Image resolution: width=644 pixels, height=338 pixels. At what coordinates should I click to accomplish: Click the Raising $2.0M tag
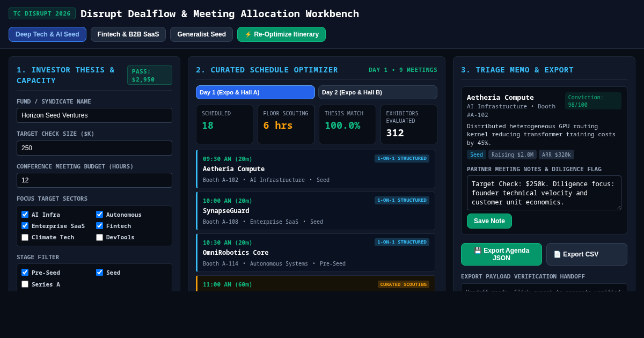513,155
